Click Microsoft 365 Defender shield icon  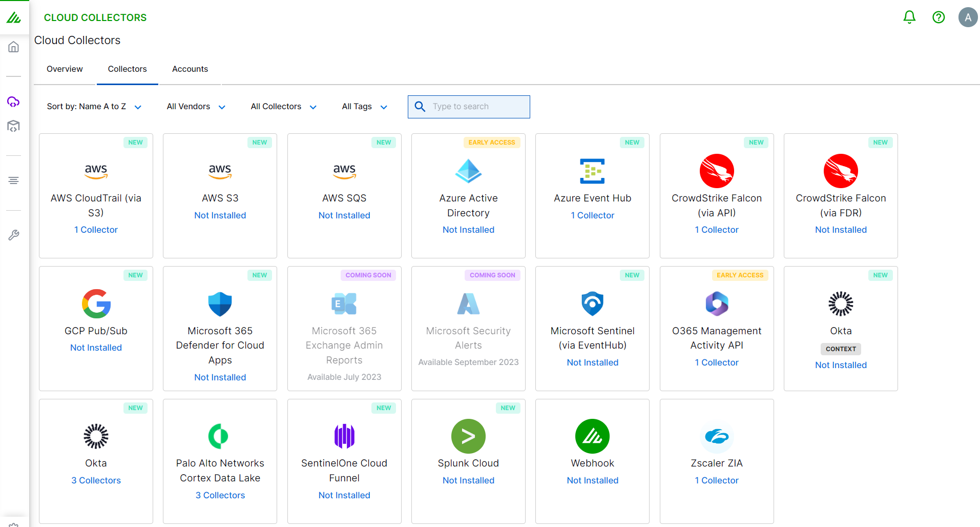coord(220,304)
